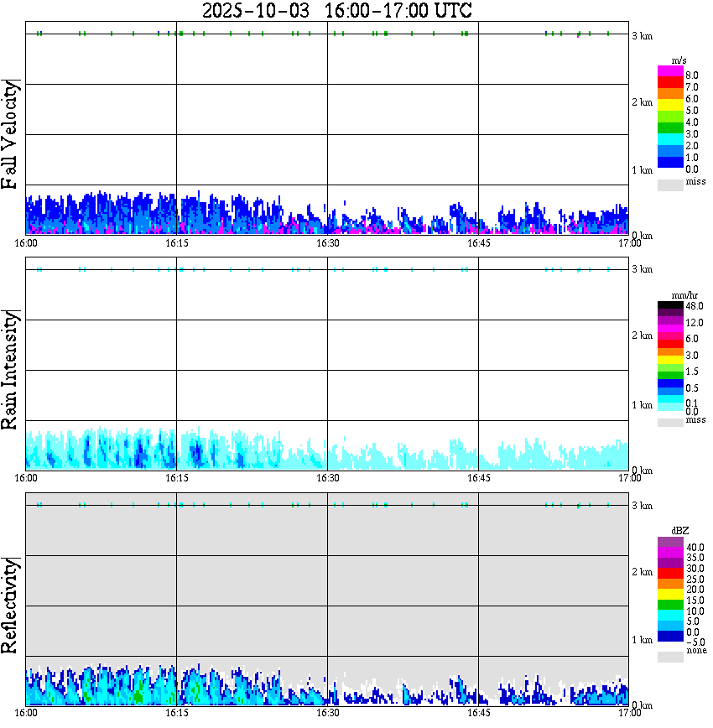The width and height of the screenshot is (713, 728).
Task: Select the gray miss swatch in intensity legend
Action: click(670, 423)
